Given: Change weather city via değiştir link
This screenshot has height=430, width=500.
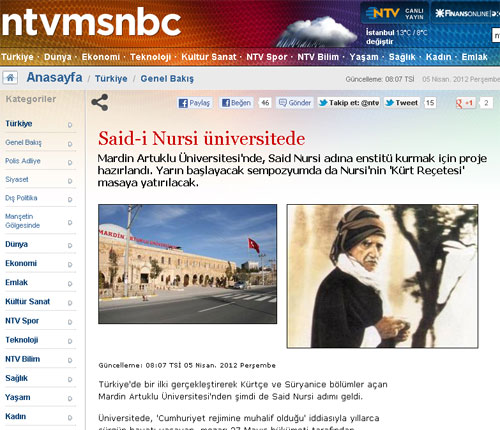Looking at the screenshot, I should click(x=379, y=42).
